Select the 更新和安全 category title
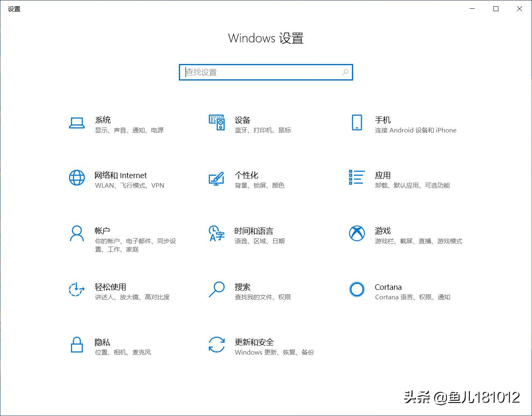The image size is (532, 416). tap(254, 342)
